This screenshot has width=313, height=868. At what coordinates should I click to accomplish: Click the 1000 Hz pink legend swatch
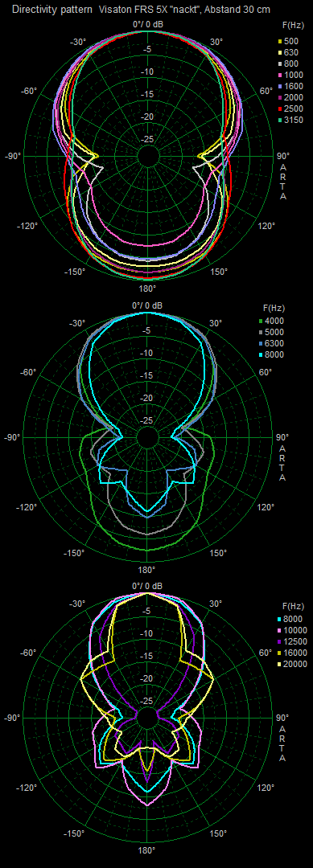tap(279, 75)
